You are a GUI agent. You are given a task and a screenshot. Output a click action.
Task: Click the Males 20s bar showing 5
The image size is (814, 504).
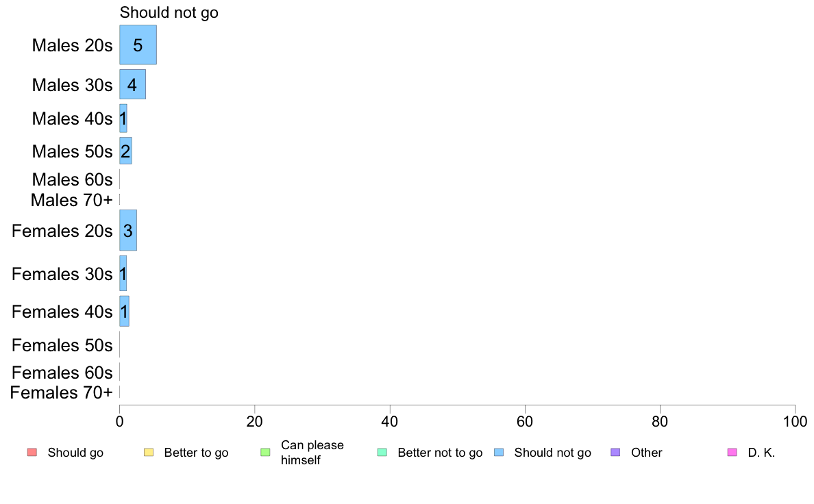138,45
